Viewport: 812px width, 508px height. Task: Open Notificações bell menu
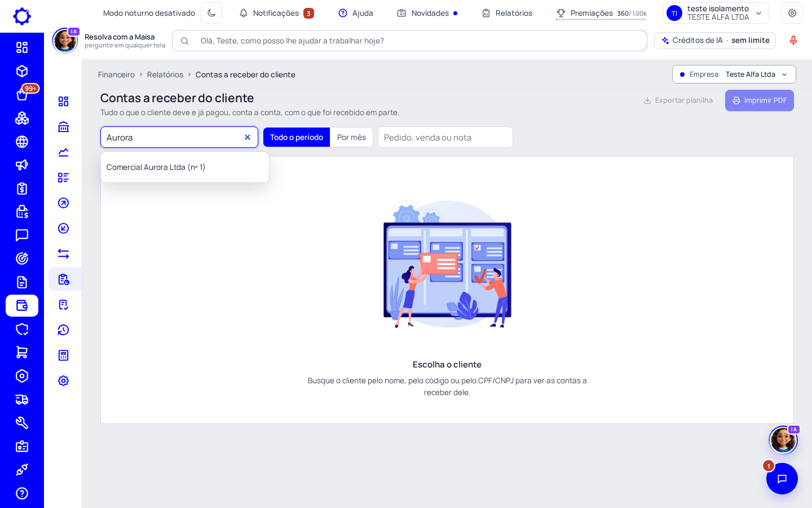276,13
